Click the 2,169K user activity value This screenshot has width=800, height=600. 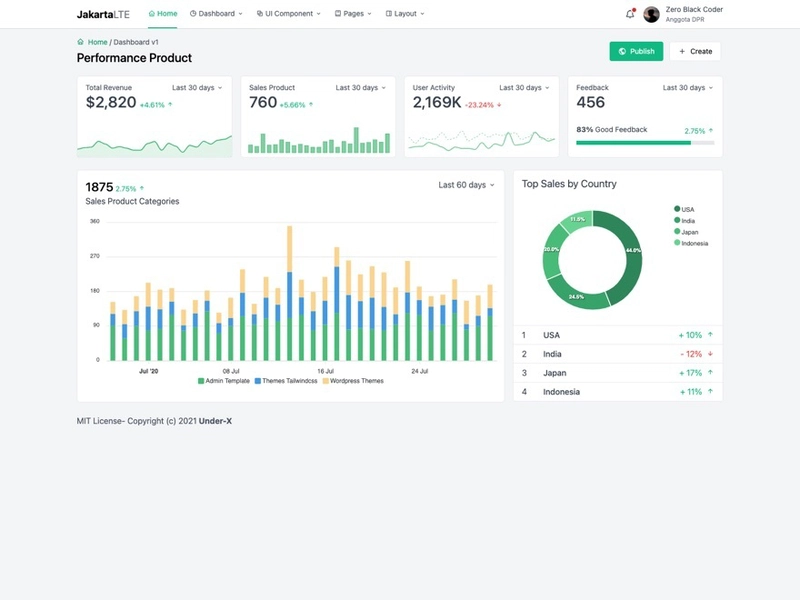pyautogui.click(x=437, y=102)
